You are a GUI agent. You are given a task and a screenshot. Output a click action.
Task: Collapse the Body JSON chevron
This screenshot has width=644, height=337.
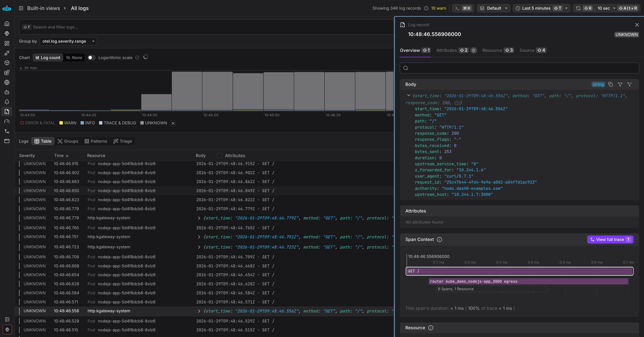(x=409, y=95)
